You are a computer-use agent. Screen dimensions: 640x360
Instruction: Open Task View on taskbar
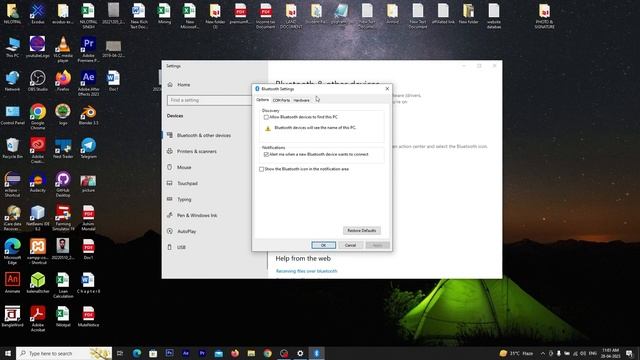(120, 353)
